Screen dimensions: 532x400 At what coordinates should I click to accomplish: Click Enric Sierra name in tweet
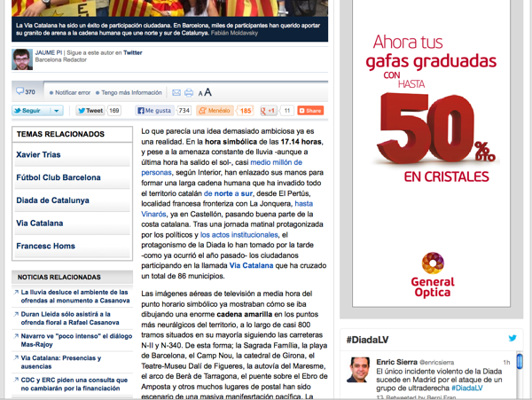[396, 362]
